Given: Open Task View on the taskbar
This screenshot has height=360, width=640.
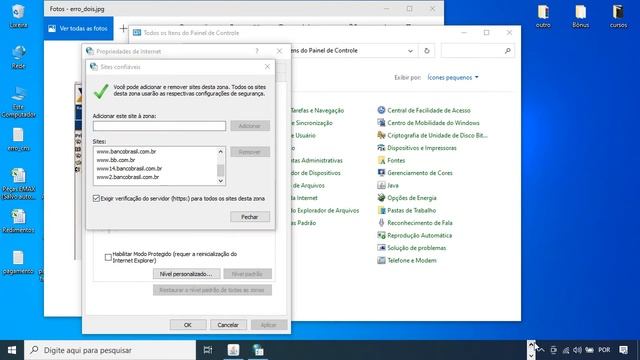Looking at the screenshot, I should pyautogui.click(x=208, y=350).
